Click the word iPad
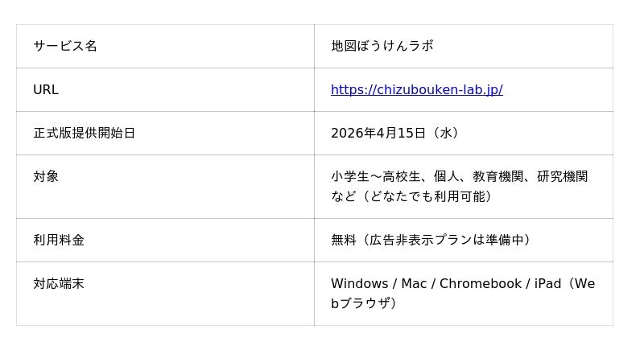The height and width of the screenshot is (350, 644). click(545, 284)
